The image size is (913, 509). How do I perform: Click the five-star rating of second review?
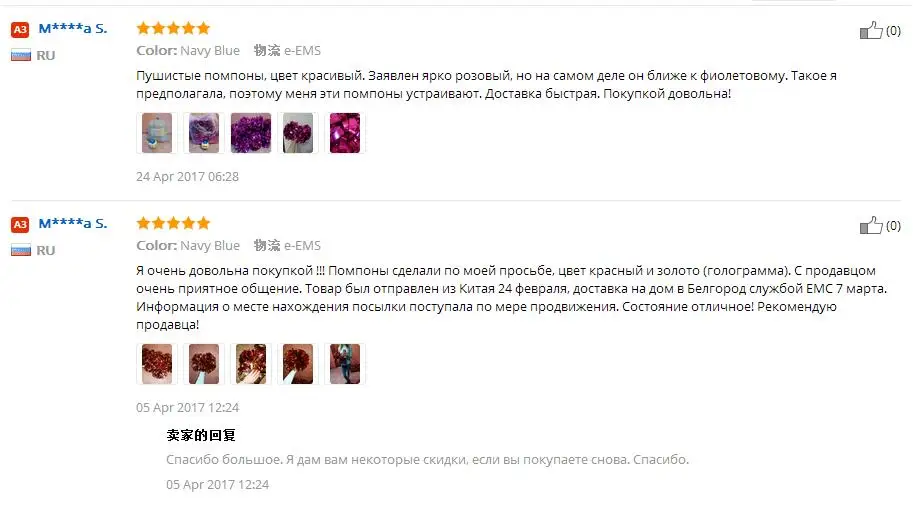click(173, 223)
